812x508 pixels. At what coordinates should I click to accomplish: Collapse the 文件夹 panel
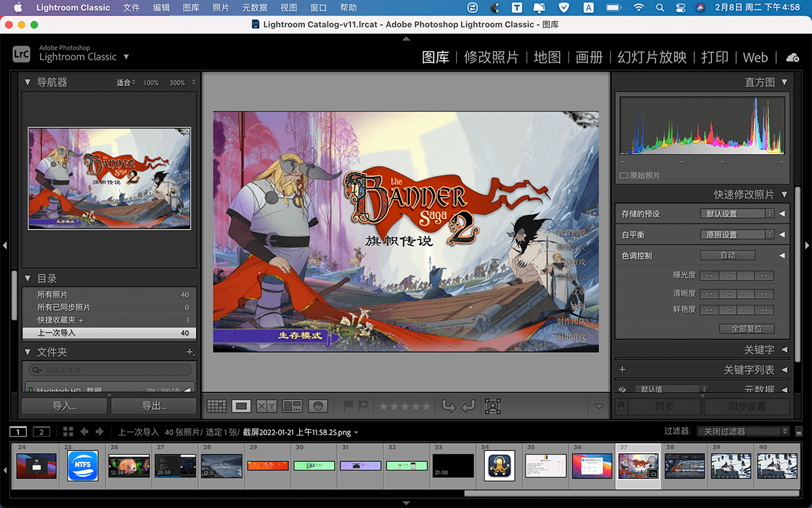(28, 352)
